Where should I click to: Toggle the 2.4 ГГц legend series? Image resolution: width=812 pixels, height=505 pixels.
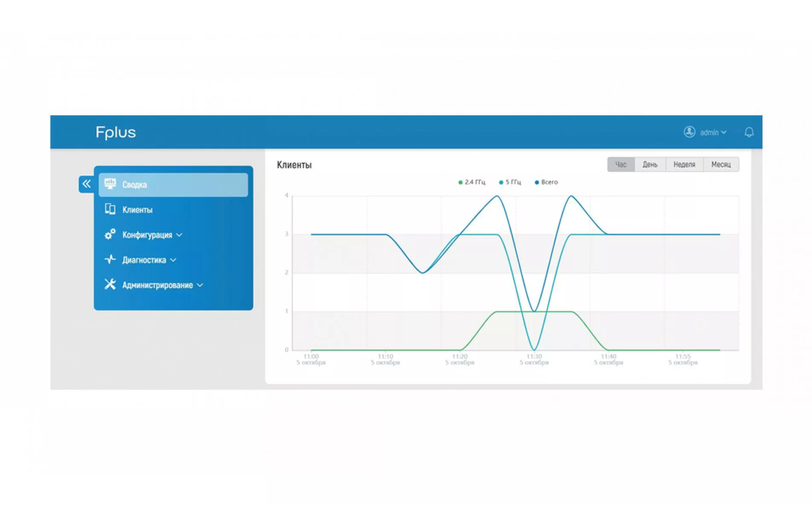[472, 182]
